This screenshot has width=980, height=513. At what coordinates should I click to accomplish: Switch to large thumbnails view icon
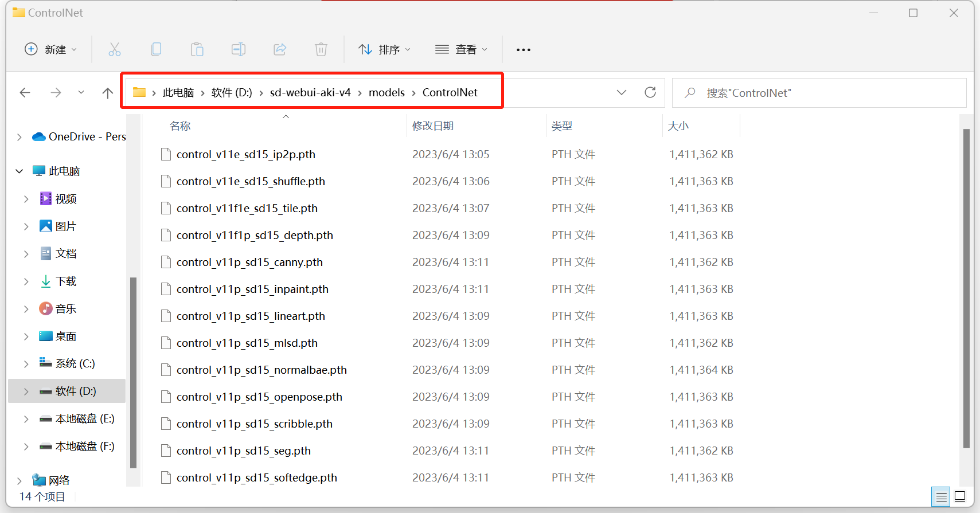pos(960,497)
